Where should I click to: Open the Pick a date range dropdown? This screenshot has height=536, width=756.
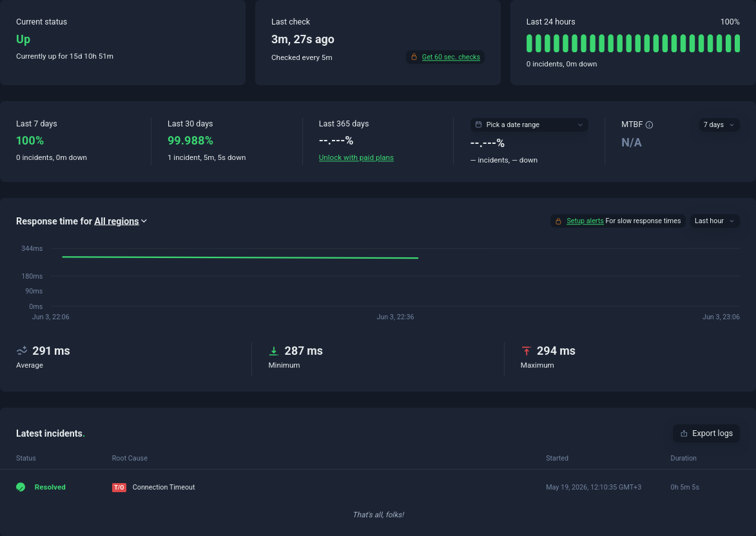coord(529,124)
